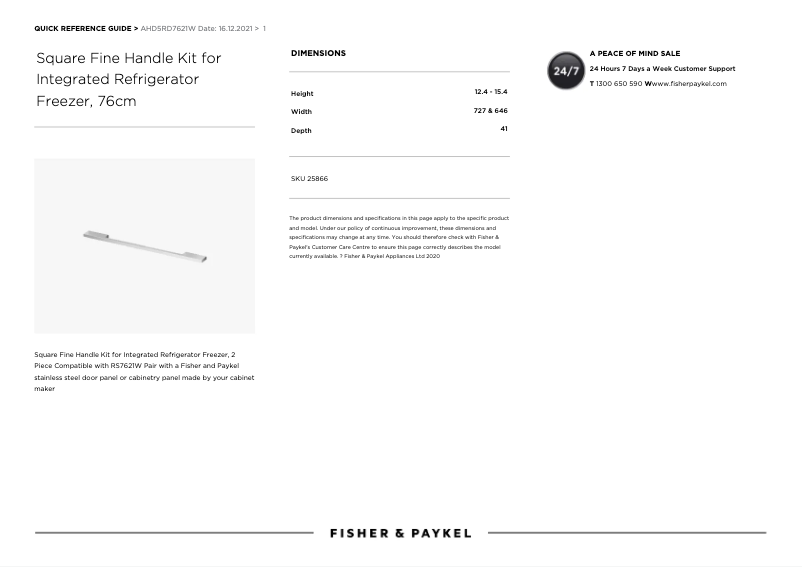Click the depth value 41
This screenshot has width=802, height=567.
(x=503, y=129)
